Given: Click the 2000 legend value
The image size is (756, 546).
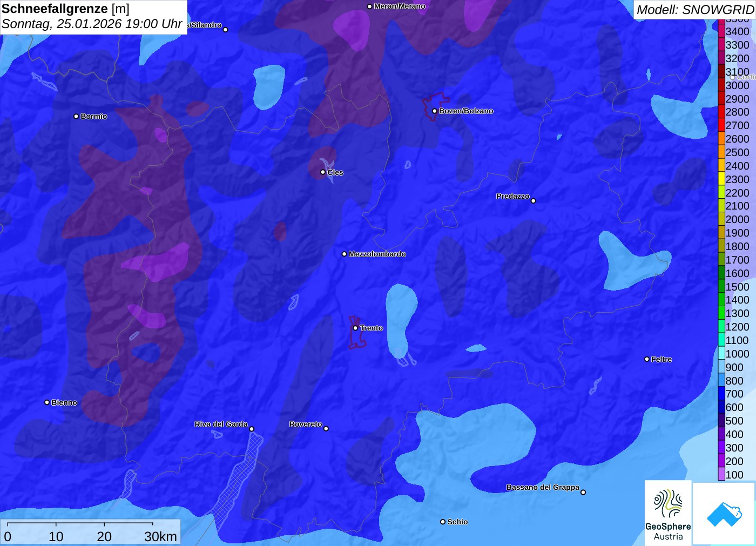Looking at the screenshot, I should (737, 219).
